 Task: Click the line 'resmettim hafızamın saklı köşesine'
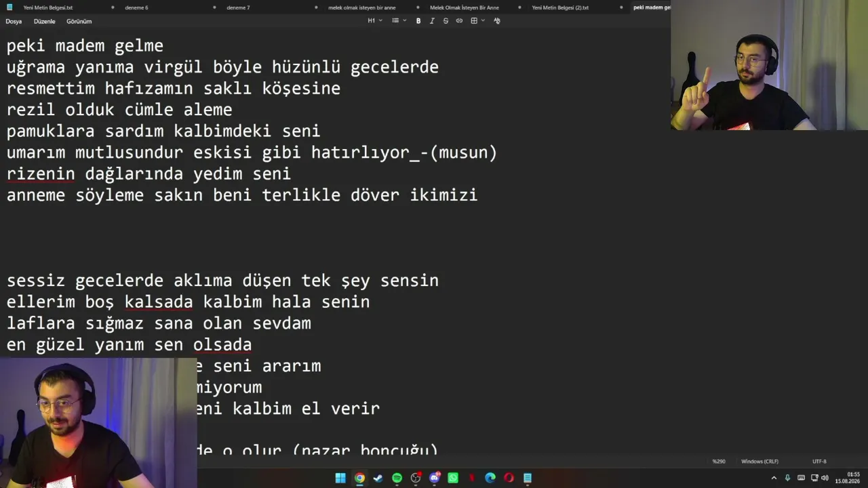point(174,89)
